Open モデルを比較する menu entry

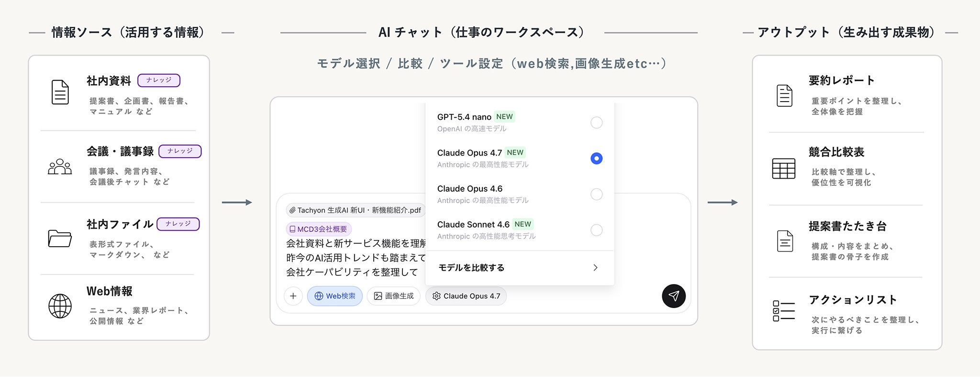520,268
